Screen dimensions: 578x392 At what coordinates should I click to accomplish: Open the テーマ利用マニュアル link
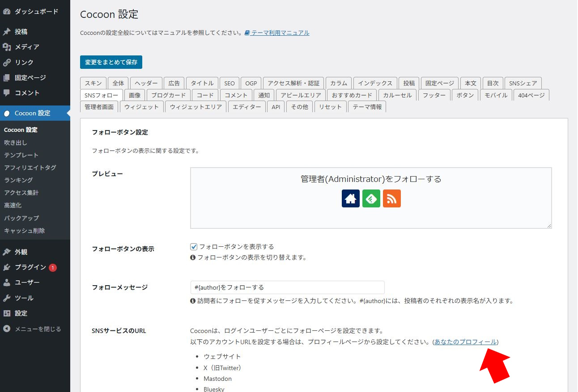(x=280, y=33)
